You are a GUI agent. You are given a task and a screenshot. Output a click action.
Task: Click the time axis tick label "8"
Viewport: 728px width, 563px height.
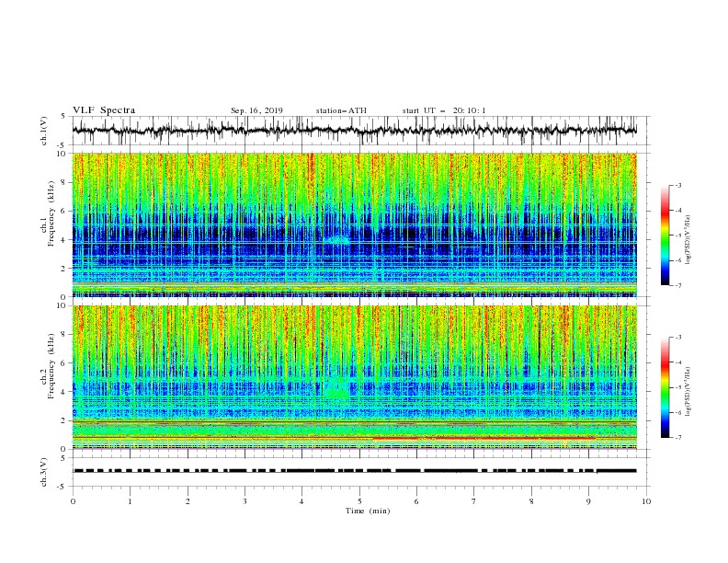[x=531, y=501]
